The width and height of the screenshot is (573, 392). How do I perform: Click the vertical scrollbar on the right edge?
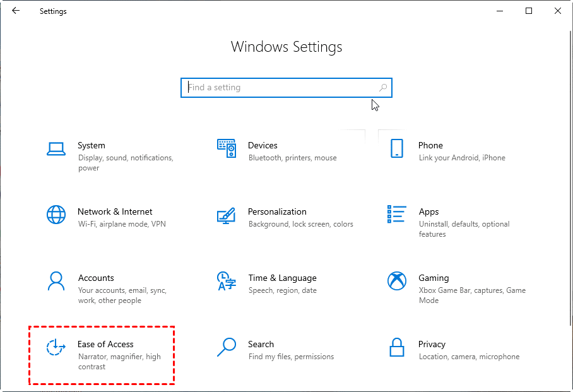[570, 178]
